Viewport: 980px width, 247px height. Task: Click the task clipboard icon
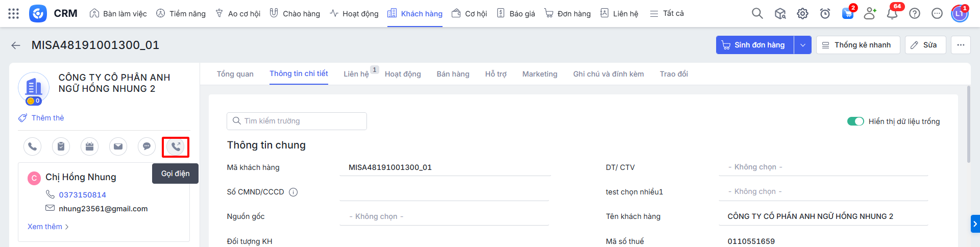click(x=61, y=147)
